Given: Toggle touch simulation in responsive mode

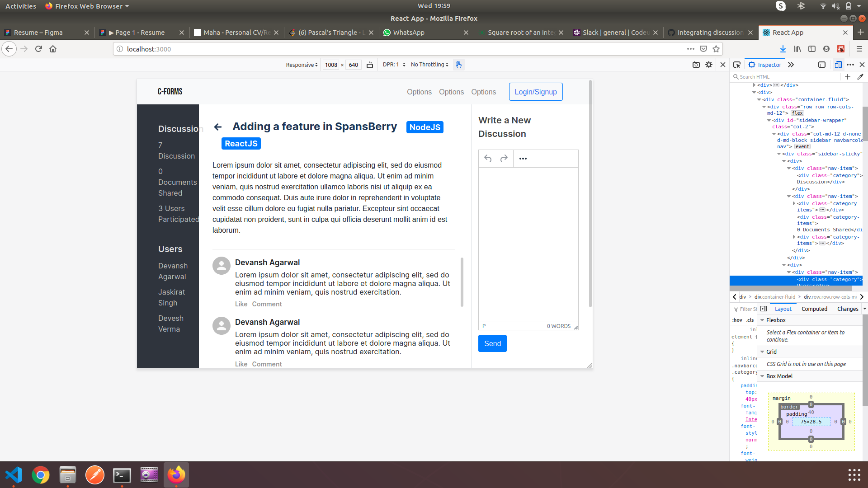Looking at the screenshot, I should (x=458, y=65).
